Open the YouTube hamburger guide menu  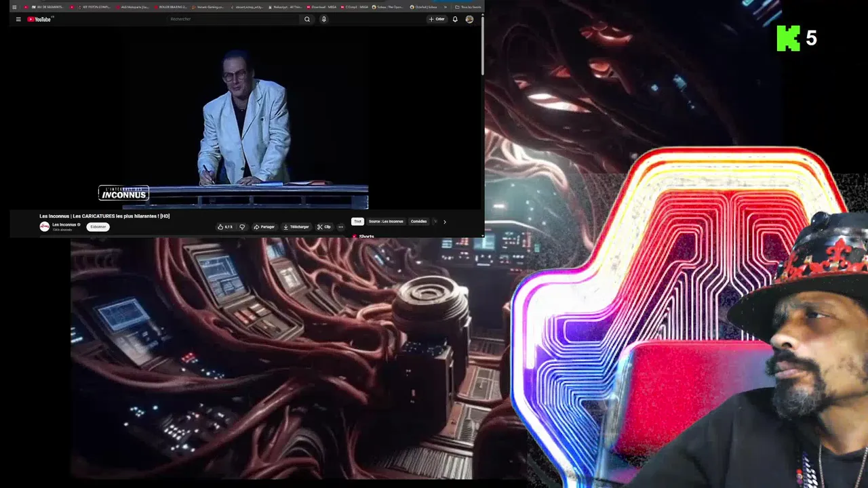point(18,19)
